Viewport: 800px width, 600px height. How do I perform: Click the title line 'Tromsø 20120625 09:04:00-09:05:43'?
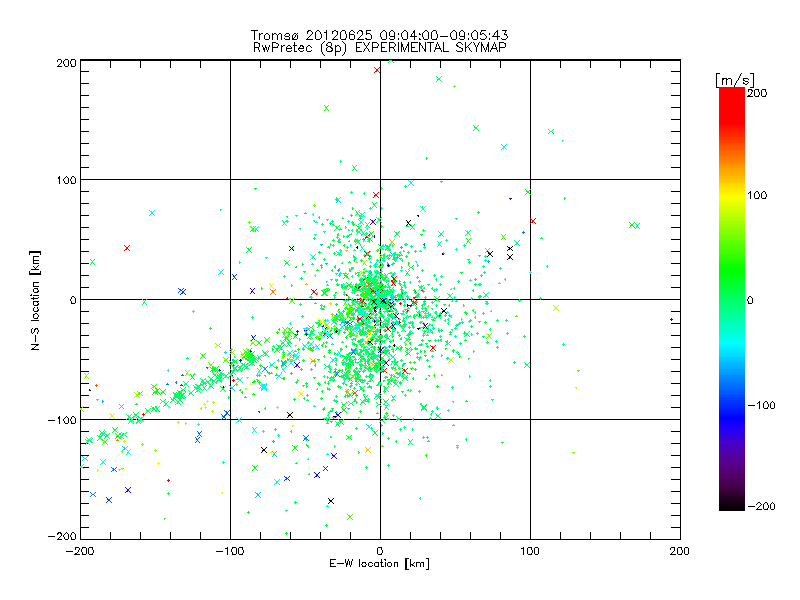point(379,35)
